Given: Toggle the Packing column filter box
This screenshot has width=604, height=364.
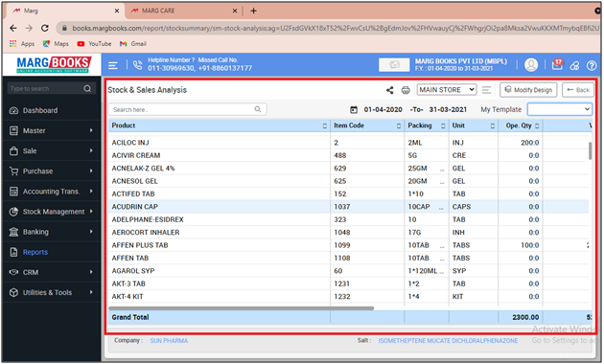Looking at the screenshot, I should point(443,125).
